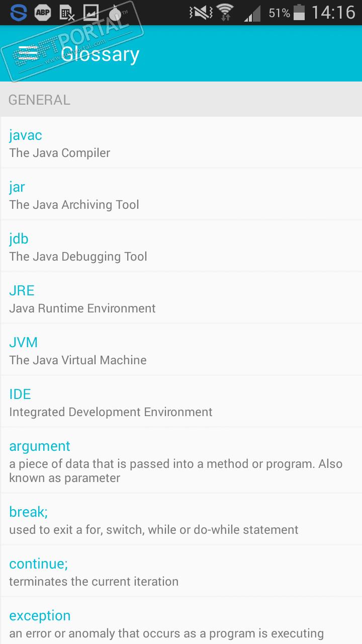The image size is (362, 644).
Task: Tap the battery indicator icon
Action: pos(299,12)
